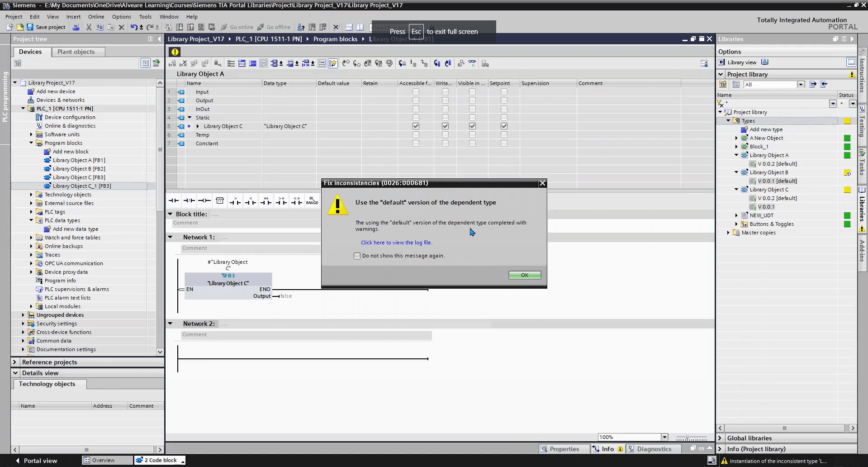Open the zoom level 100% dropdown

[664, 437]
